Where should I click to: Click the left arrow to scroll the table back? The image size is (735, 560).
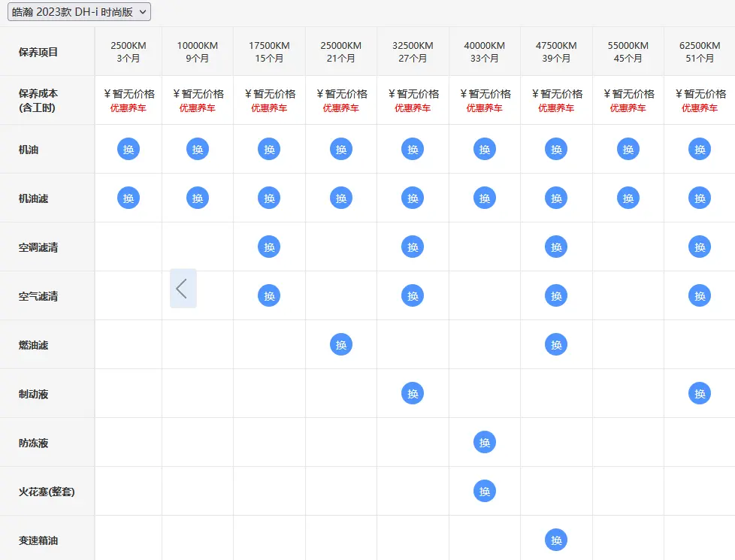(183, 289)
